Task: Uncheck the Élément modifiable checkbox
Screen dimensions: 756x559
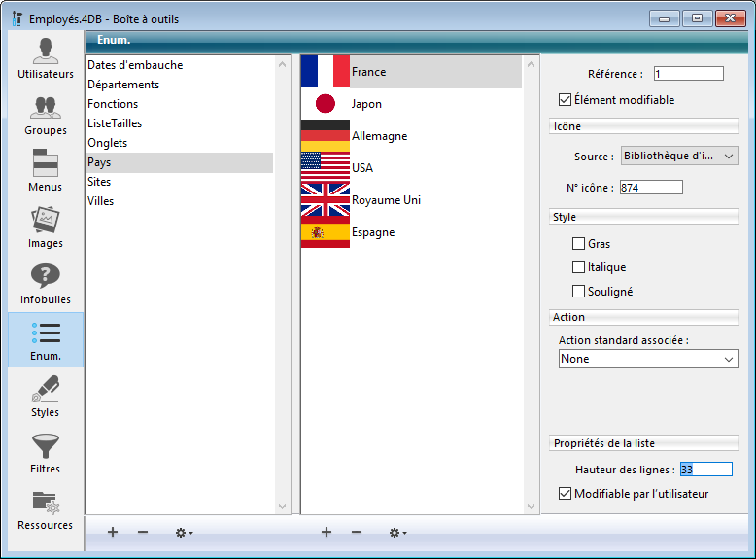Action: (x=565, y=100)
